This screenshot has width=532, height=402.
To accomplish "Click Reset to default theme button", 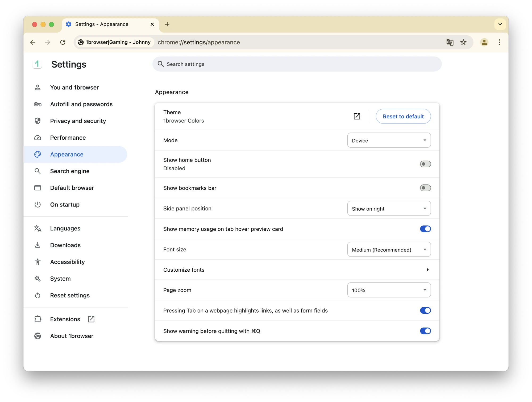I will [403, 116].
